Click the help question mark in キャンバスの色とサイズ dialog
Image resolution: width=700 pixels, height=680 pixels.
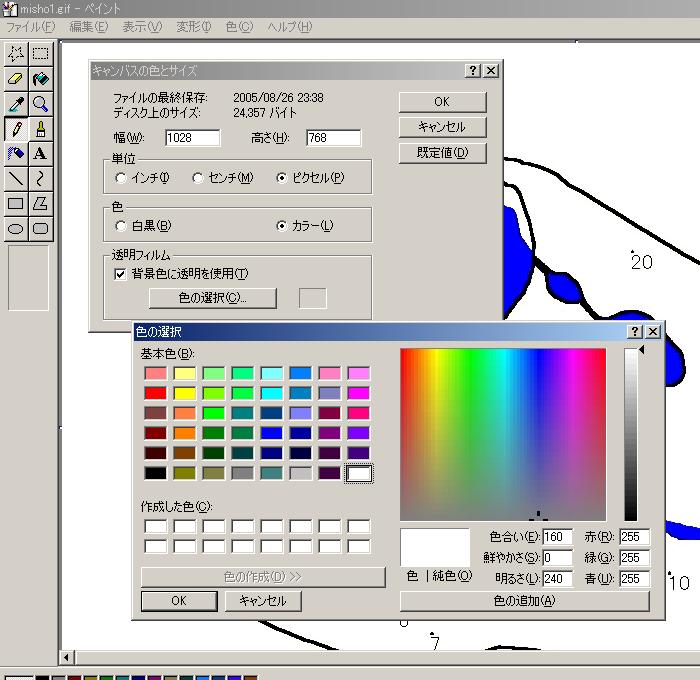(472, 71)
